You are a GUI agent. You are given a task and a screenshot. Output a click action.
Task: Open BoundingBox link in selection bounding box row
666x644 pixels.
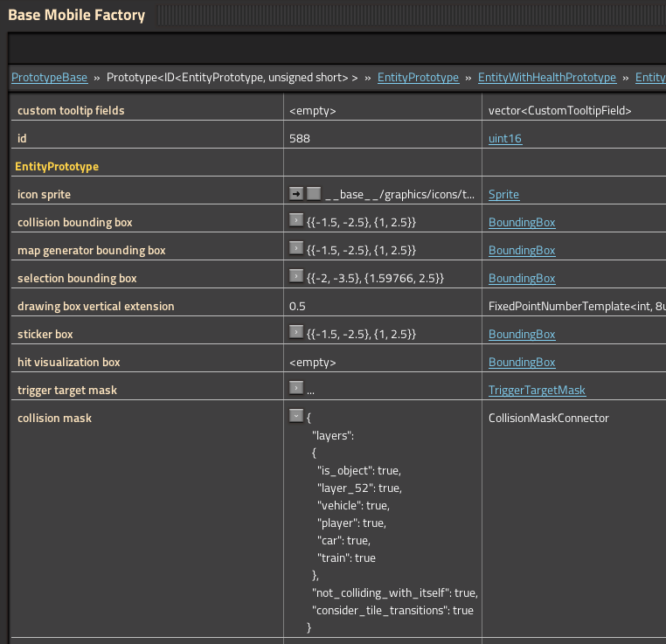pos(522,279)
